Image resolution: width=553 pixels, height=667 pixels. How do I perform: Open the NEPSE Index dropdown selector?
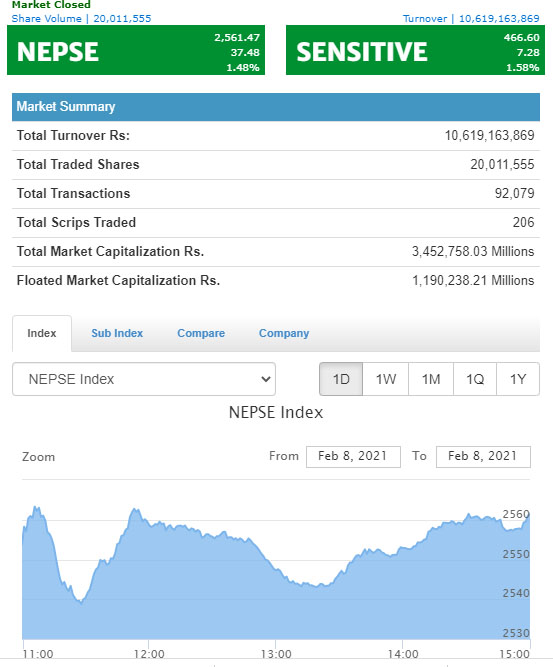[x=144, y=379]
